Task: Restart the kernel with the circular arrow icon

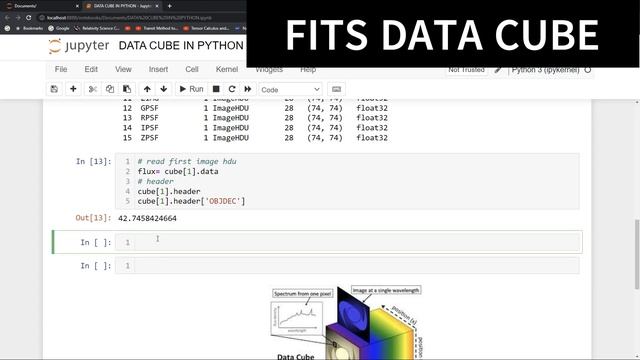Action: pos(232,89)
